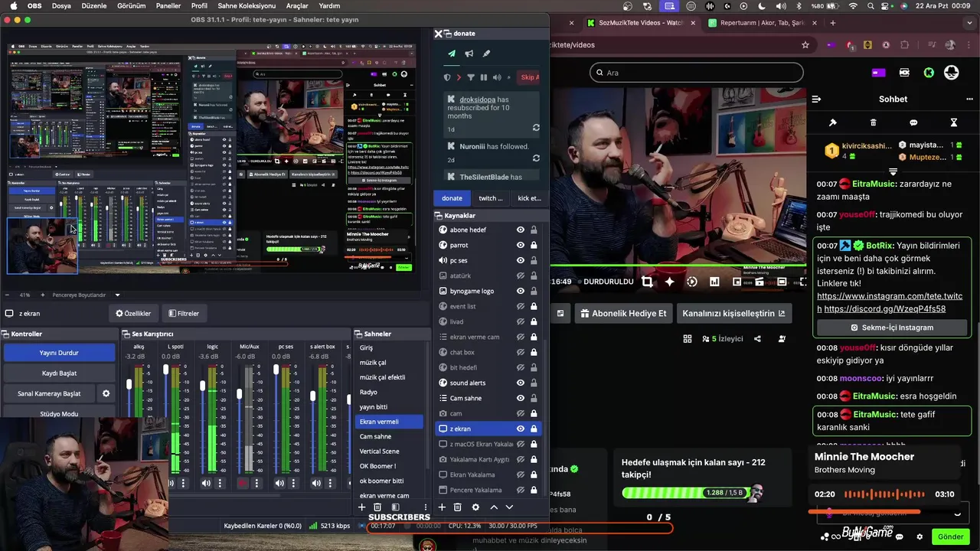Remove selected scene with trash icon
This screenshot has width=980, height=551.
coord(377,507)
